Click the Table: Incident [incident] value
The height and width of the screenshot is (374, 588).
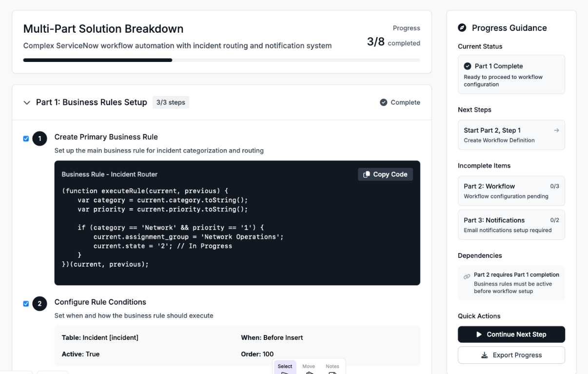point(100,337)
